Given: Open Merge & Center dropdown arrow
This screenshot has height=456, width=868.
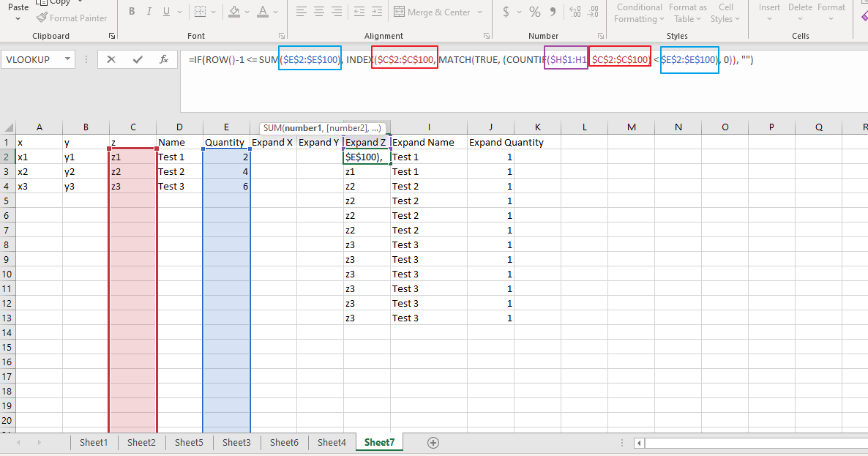Looking at the screenshot, I should point(479,12).
